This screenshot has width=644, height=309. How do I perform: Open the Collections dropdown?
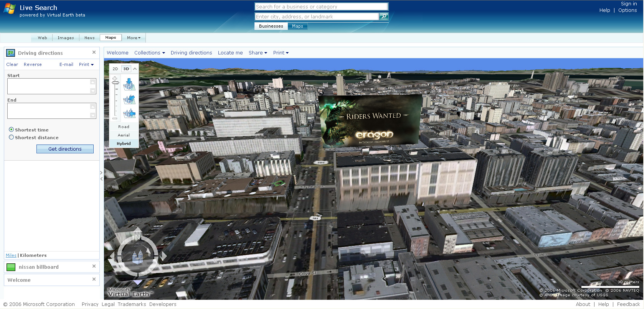point(149,53)
